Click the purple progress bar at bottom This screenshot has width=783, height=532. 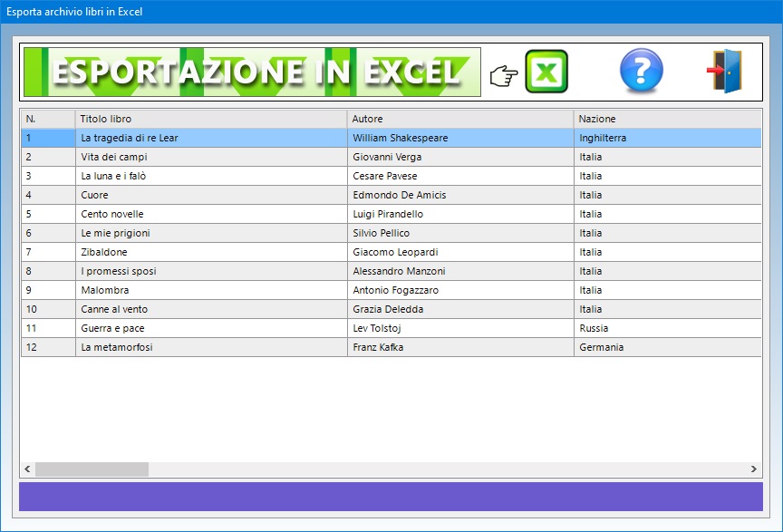click(x=391, y=497)
